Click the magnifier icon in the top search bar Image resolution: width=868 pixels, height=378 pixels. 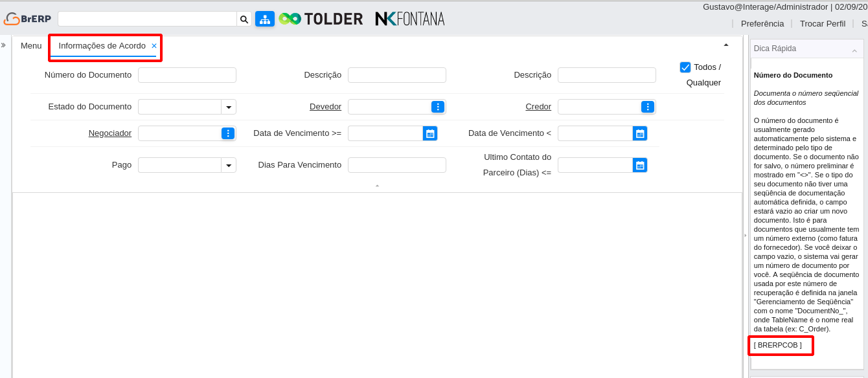tap(244, 19)
